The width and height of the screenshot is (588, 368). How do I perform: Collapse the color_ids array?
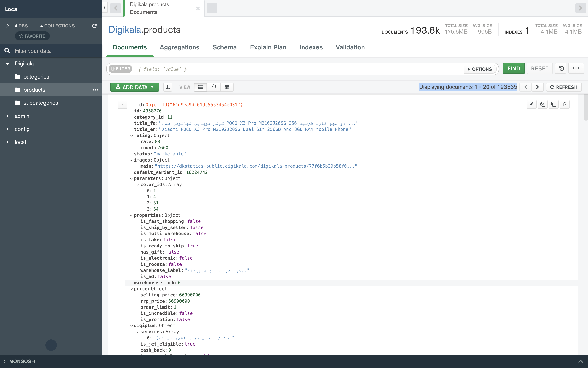pyautogui.click(x=138, y=185)
